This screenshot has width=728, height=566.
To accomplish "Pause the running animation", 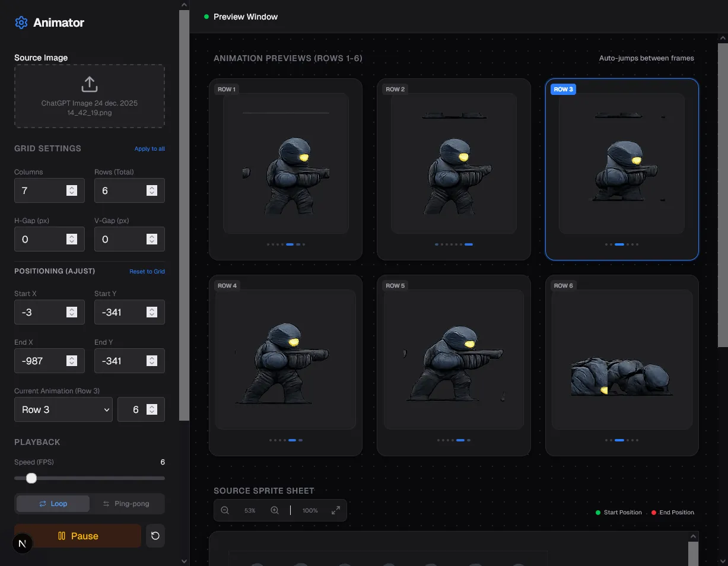I will tap(78, 535).
